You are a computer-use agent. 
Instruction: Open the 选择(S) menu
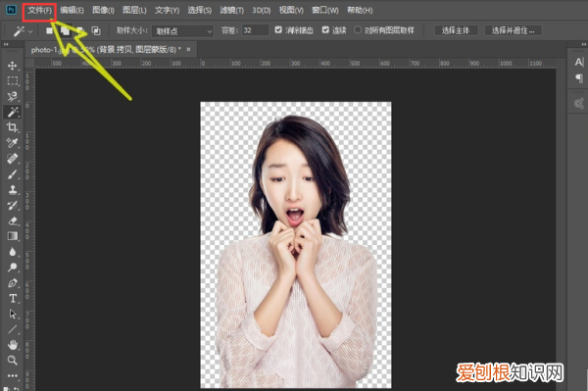coord(200,11)
